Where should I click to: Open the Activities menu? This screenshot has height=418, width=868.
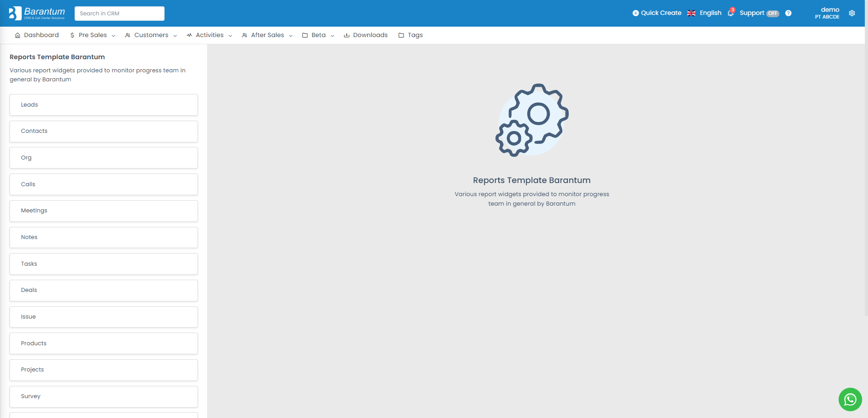click(x=209, y=35)
